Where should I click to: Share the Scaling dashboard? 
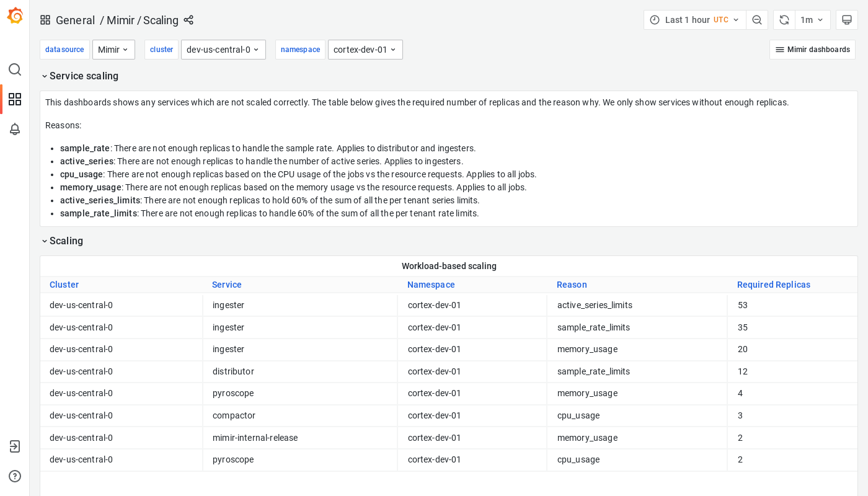(188, 20)
